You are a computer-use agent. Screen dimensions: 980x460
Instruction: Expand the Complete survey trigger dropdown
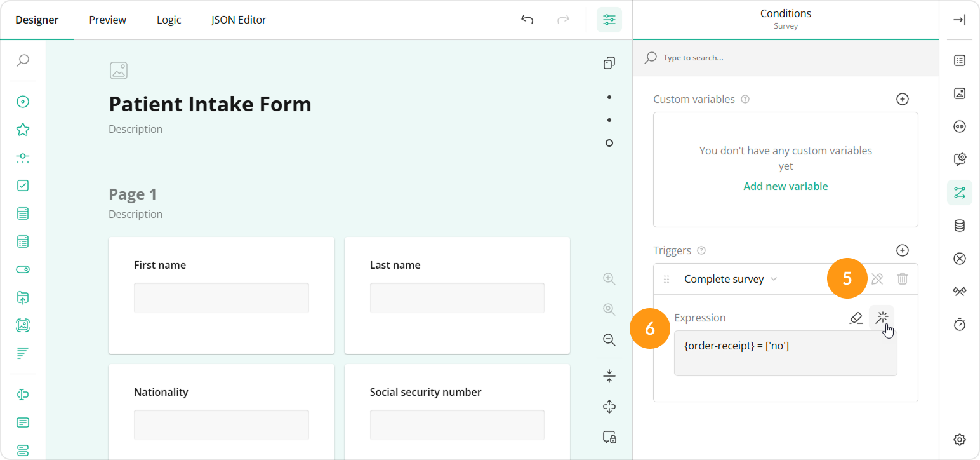pos(774,279)
